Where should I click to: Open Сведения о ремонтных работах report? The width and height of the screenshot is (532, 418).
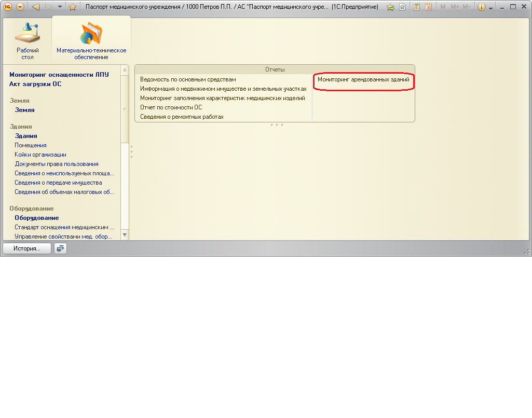coord(182,117)
